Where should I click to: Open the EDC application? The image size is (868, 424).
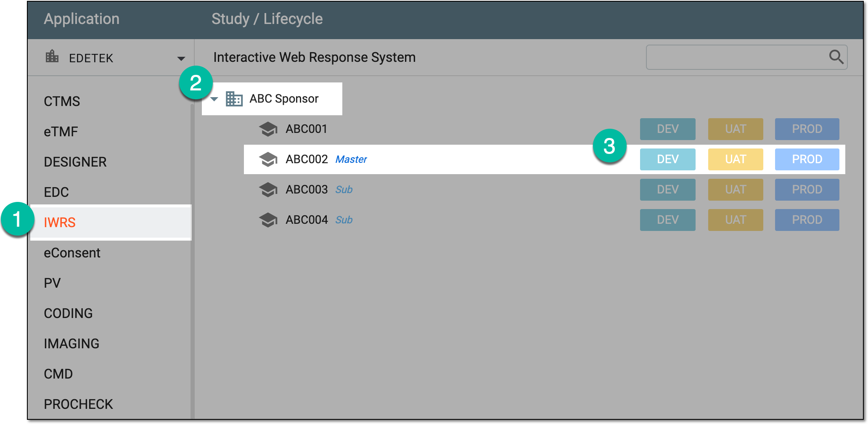(x=56, y=192)
